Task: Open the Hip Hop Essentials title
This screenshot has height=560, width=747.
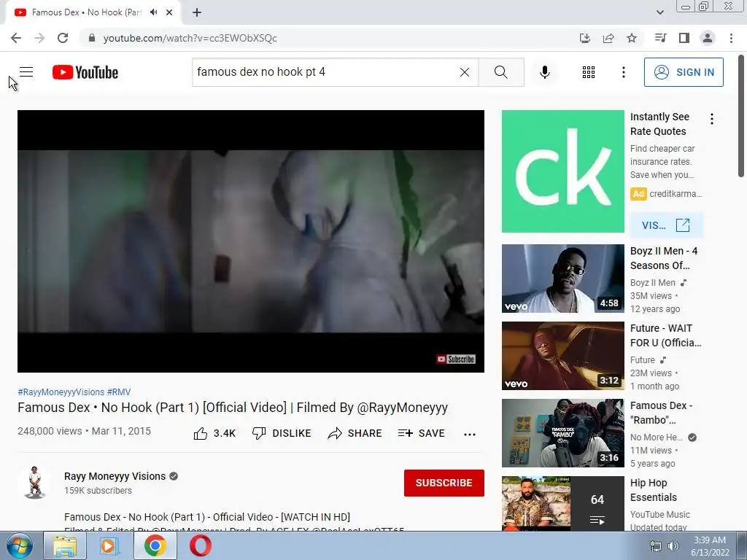Action: [653, 490]
